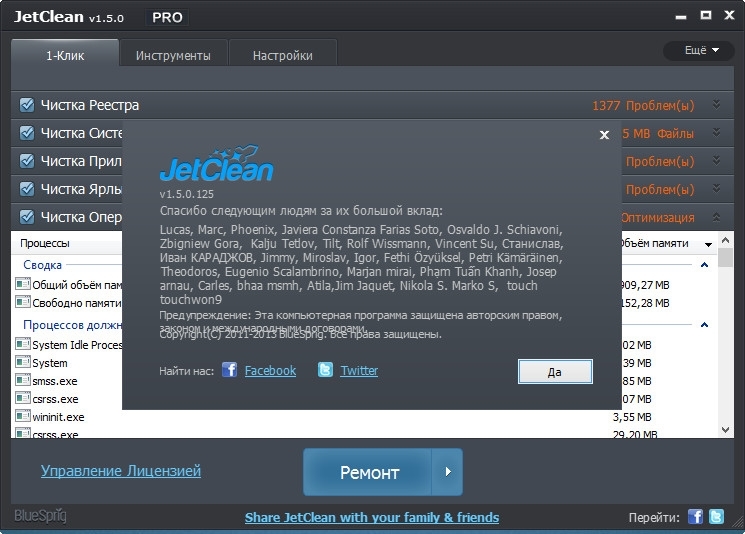The width and height of the screenshot is (745, 534).
Task: Click the System Idle Process icon
Action: (23, 344)
